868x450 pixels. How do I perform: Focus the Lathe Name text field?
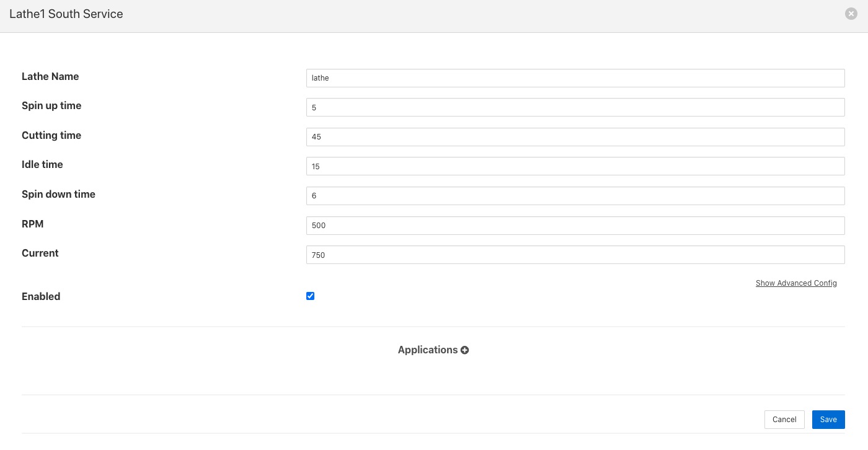[575, 78]
